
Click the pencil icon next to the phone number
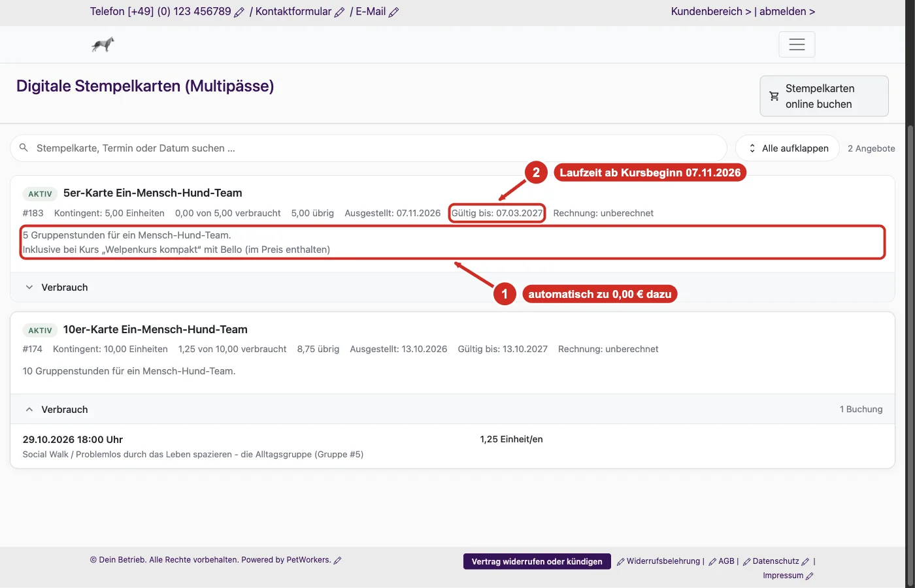tap(239, 12)
